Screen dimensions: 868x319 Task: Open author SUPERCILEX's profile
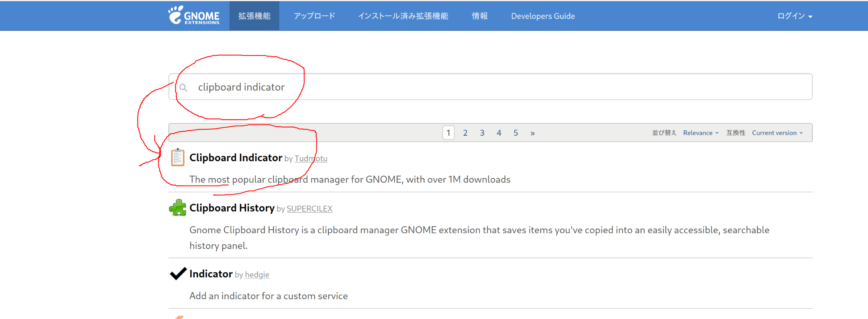[309, 209]
